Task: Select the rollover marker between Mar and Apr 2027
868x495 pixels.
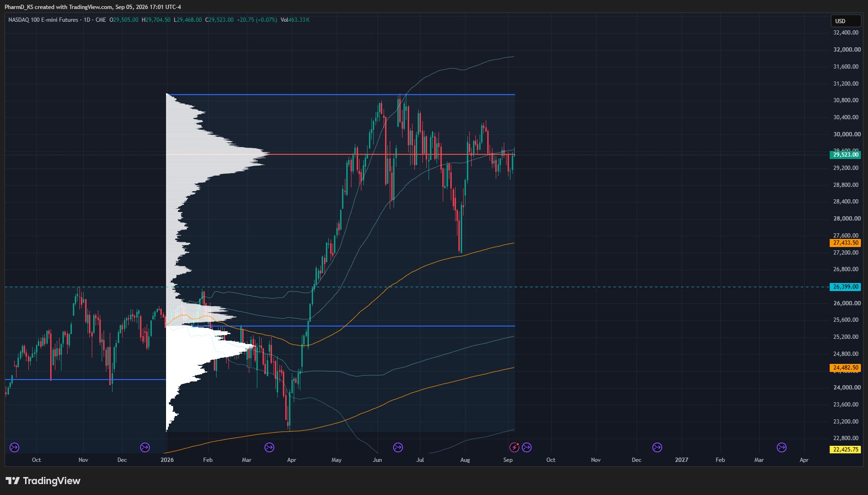Action: tap(781, 447)
